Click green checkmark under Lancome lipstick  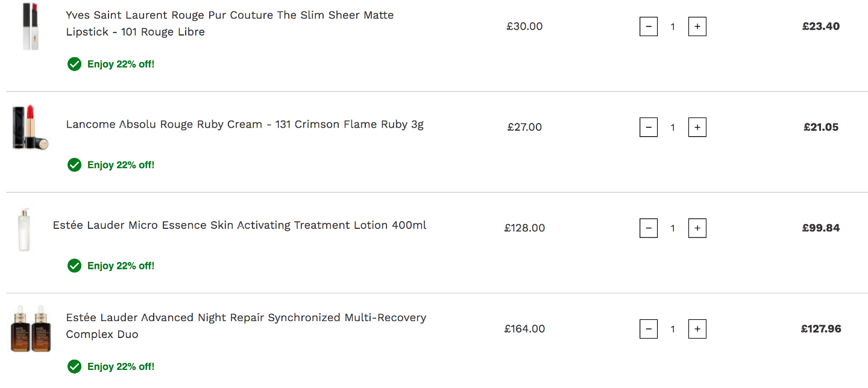click(x=74, y=164)
